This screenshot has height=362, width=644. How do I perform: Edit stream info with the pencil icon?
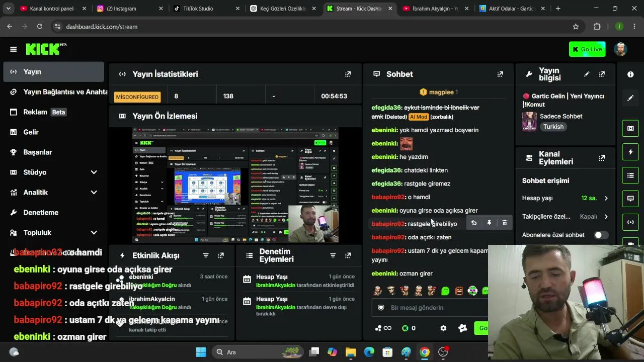click(587, 74)
